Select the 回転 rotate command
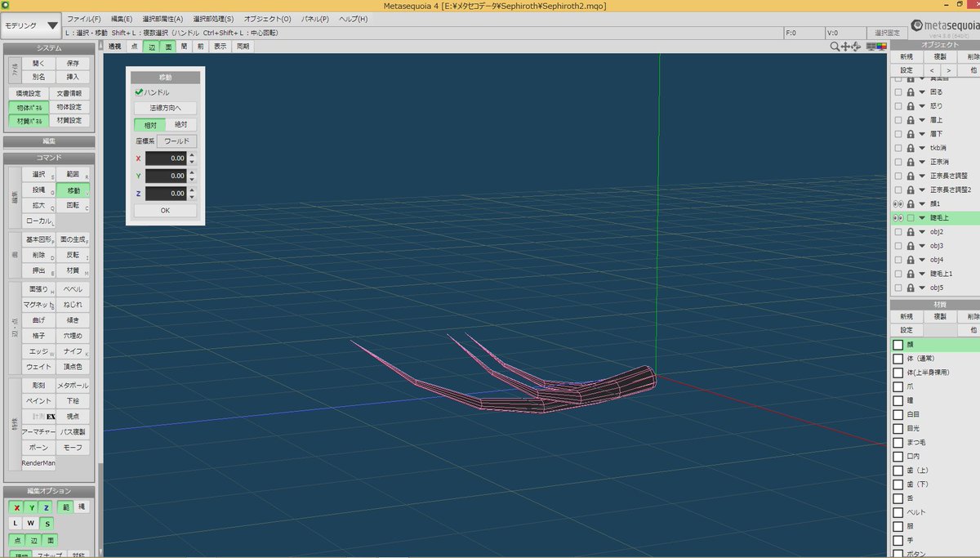Viewport: 980px width, 558px height. point(73,205)
